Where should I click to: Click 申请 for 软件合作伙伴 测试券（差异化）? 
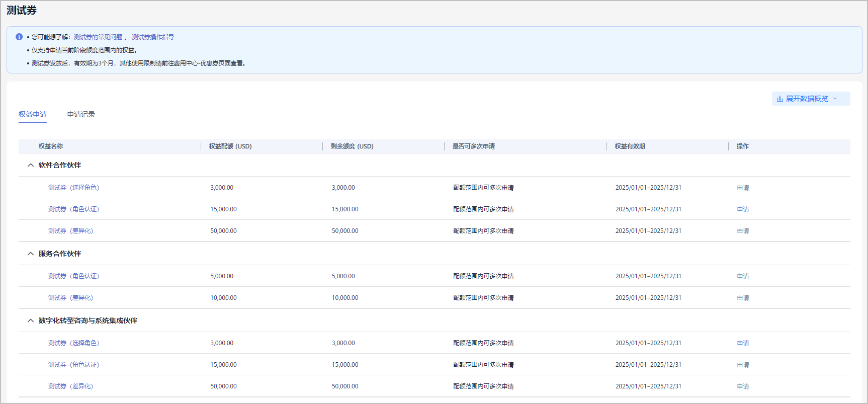coord(743,231)
